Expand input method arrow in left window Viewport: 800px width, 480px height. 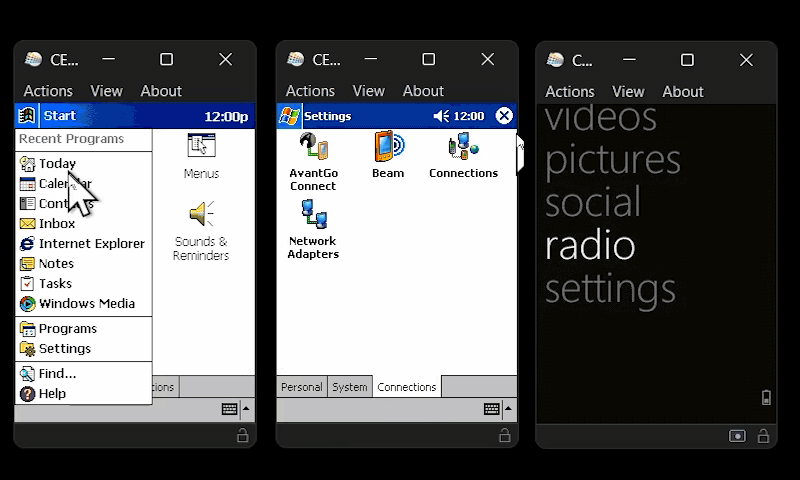[x=246, y=409]
